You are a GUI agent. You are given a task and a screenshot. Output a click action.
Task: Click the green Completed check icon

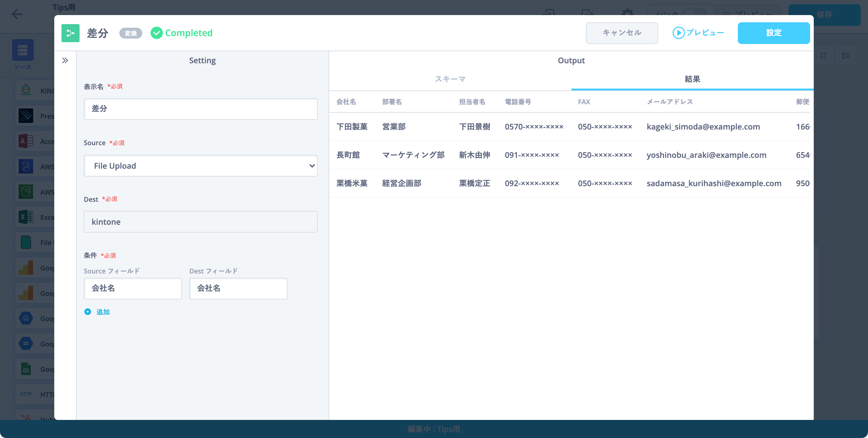pos(156,33)
